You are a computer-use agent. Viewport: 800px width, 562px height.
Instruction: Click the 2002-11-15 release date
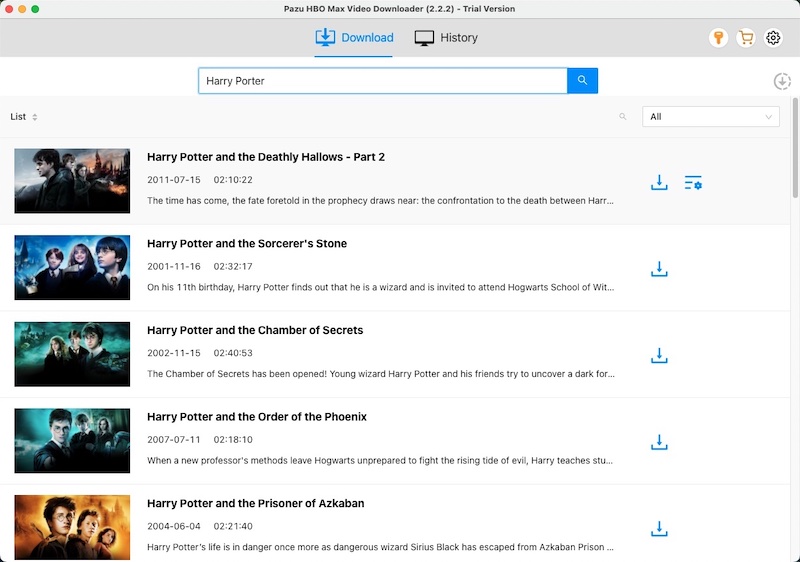tap(174, 353)
